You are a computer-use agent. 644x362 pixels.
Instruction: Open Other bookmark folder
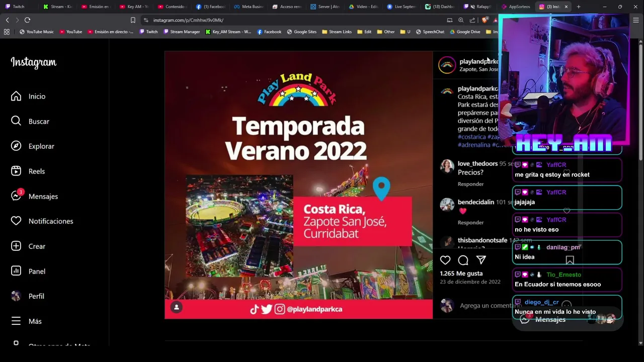[385, 32]
